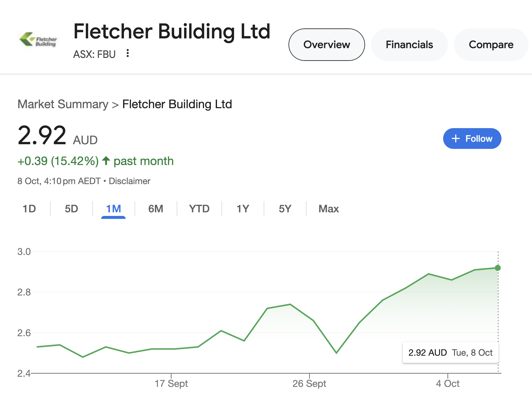Open the Disclaimer link
Image resolution: width=532 pixels, height=403 pixels.
pos(129,181)
